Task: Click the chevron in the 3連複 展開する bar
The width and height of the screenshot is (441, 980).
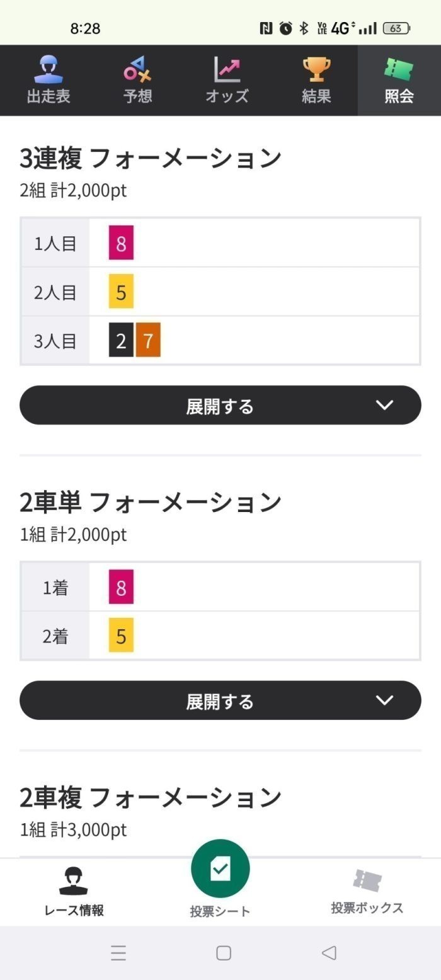Action: coord(384,405)
